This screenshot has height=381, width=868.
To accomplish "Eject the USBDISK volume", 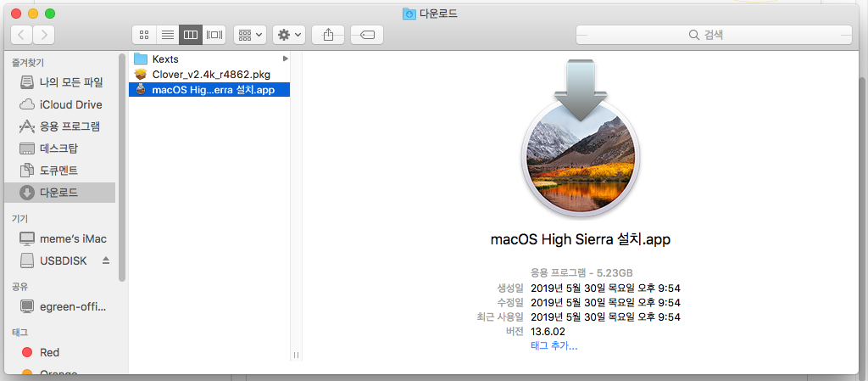I will 106,261.
